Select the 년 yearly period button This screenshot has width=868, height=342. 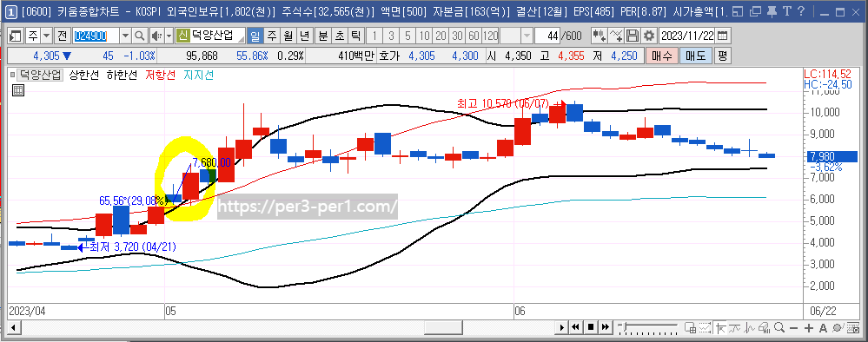[304, 36]
